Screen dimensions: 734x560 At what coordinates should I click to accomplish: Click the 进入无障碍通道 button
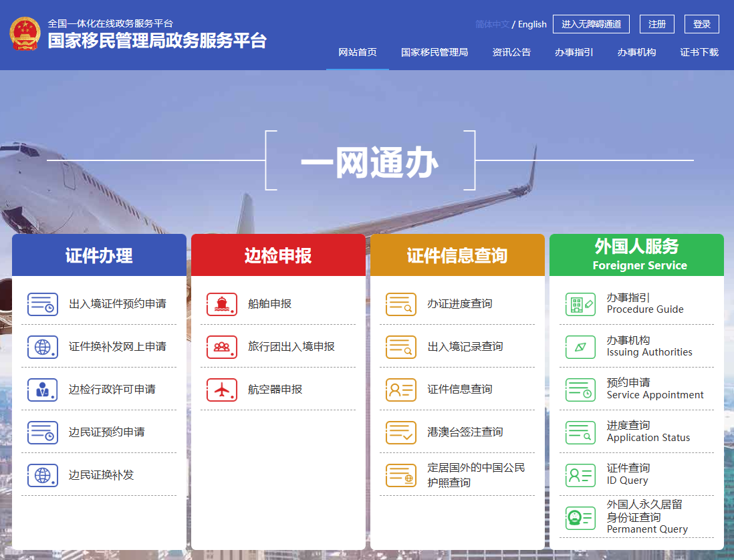pyautogui.click(x=591, y=24)
